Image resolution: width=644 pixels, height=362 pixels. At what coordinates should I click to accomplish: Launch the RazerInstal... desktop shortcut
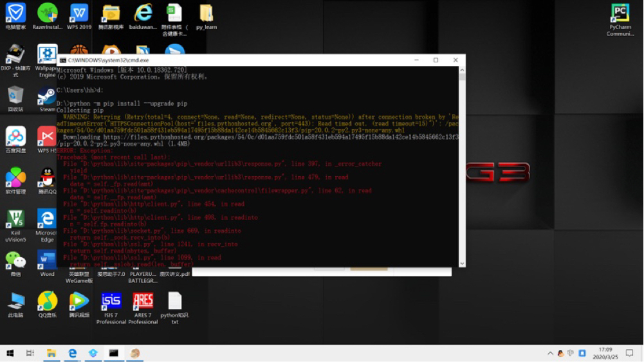(47, 17)
